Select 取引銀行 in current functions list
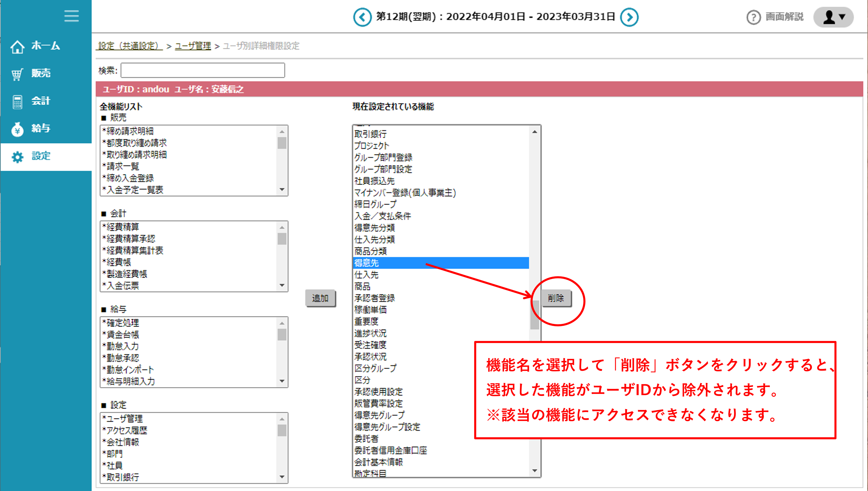Image resolution: width=868 pixels, height=491 pixels. point(441,134)
